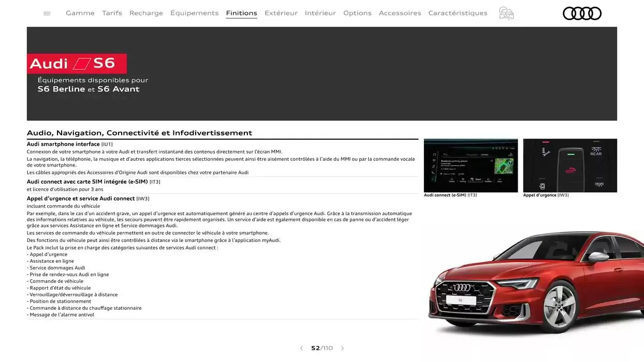Open the Équipements section
This screenshot has width=644, height=362.
[x=194, y=13]
